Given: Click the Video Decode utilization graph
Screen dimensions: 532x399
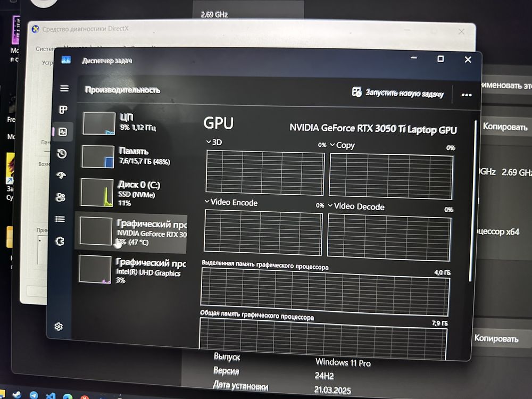Looking at the screenshot, I should [389, 237].
